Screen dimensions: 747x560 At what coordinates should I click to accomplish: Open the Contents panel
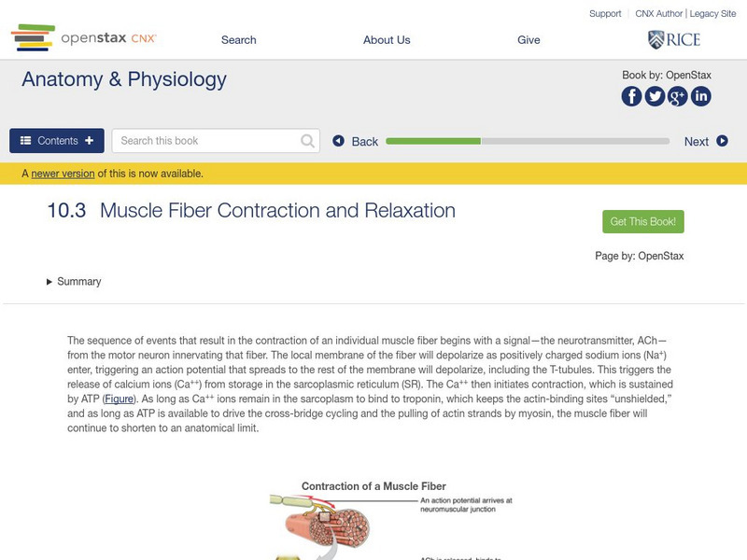coord(57,141)
